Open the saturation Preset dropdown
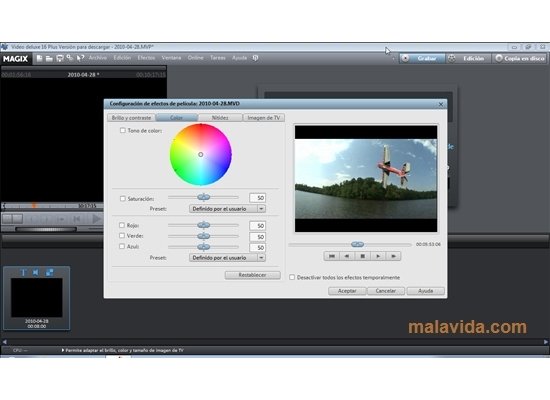 (x=227, y=209)
